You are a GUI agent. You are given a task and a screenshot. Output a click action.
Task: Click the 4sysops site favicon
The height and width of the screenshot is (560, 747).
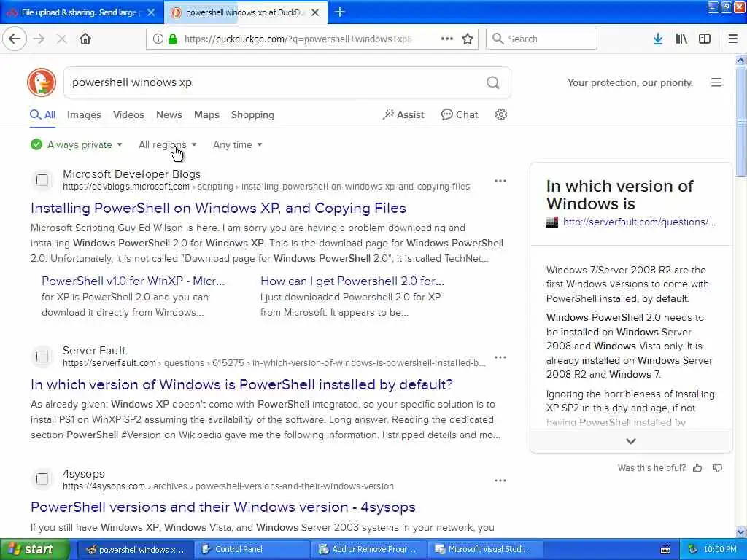pyautogui.click(x=42, y=479)
